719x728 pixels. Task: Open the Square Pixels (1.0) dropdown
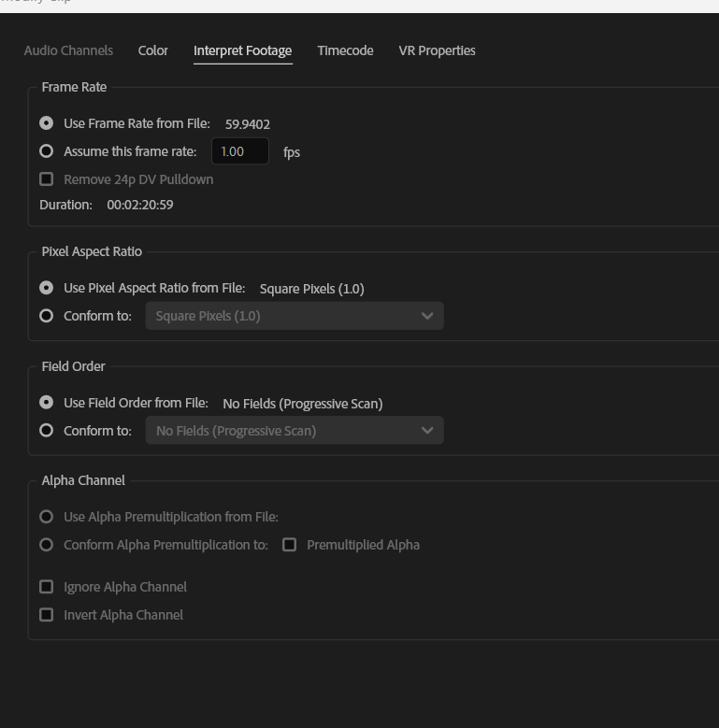coord(294,316)
